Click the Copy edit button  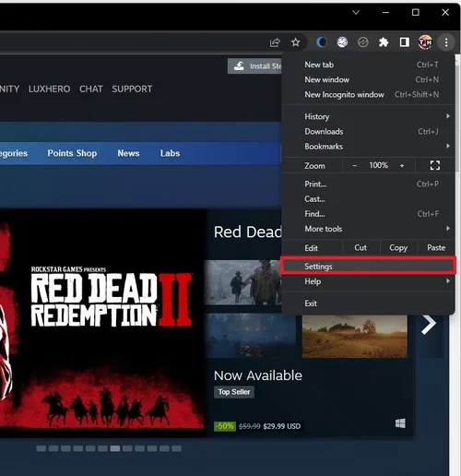coord(398,248)
